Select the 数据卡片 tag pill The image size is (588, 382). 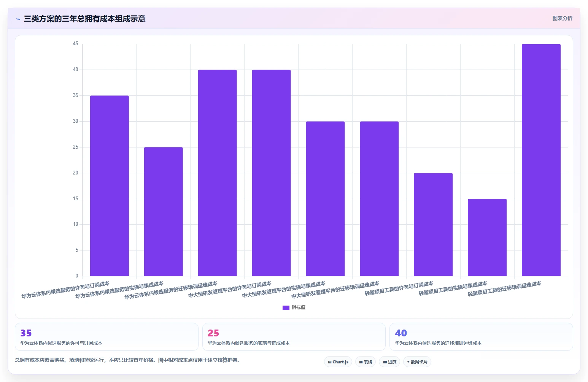pyautogui.click(x=417, y=362)
